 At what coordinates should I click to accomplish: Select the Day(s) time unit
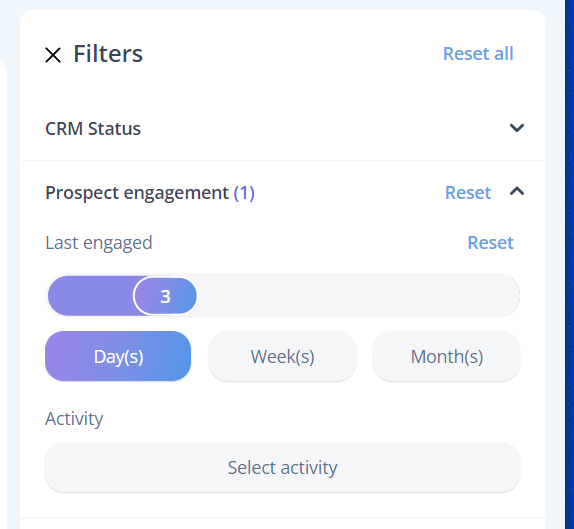pyautogui.click(x=118, y=356)
